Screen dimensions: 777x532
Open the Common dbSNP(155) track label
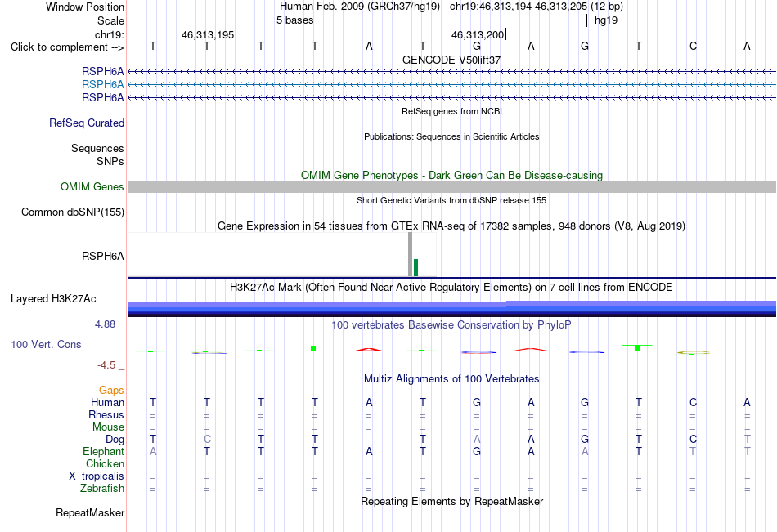click(73, 212)
